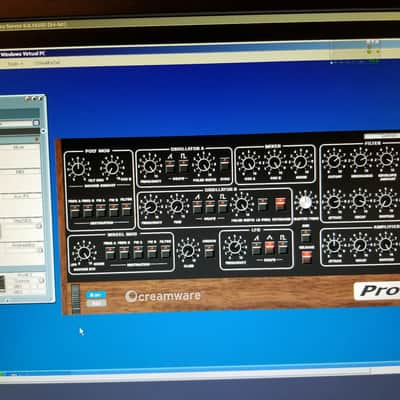Screen dimensions: 400x400
Task: Open second menu in Virtual PC menu bar
Action: click(46, 62)
